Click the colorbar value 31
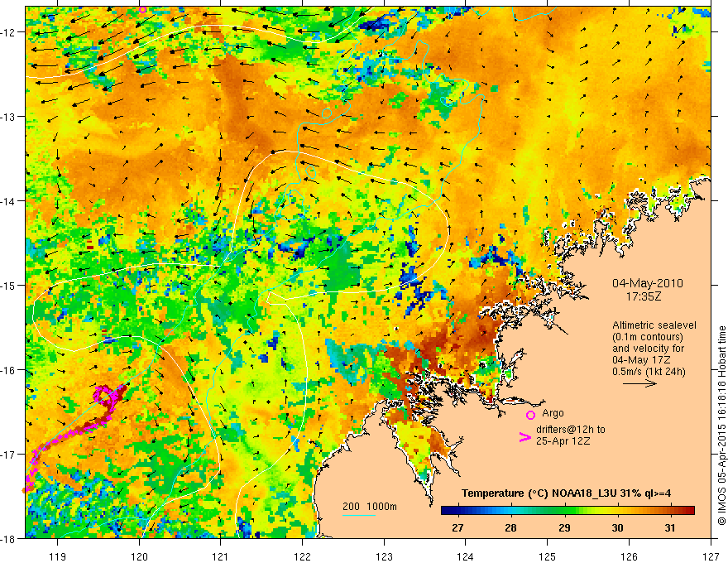This screenshot has height=563, width=728. click(x=669, y=527)
